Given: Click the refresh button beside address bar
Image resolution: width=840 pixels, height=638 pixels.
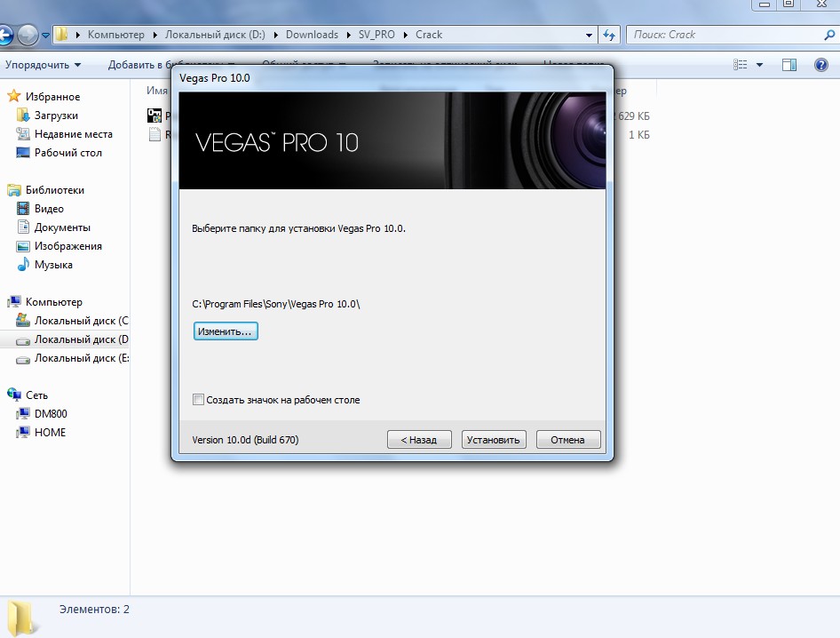Looking at the screenshot, I should click(608, 35).
